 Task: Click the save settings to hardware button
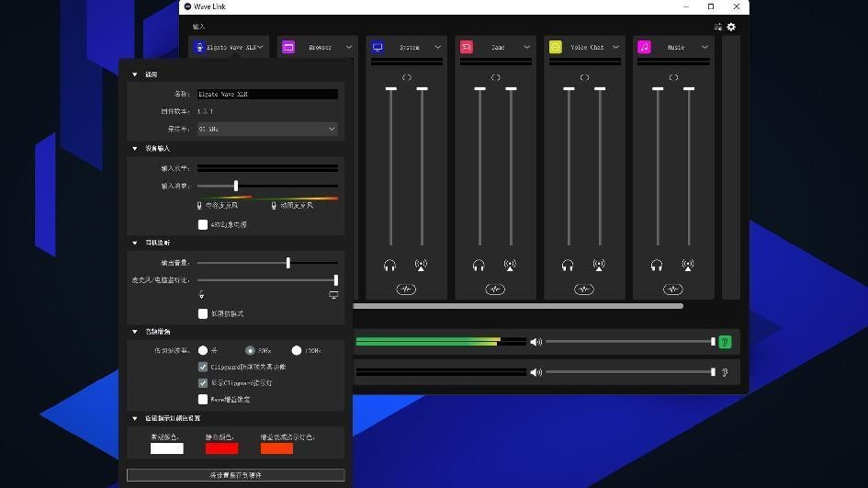(236, 475)
